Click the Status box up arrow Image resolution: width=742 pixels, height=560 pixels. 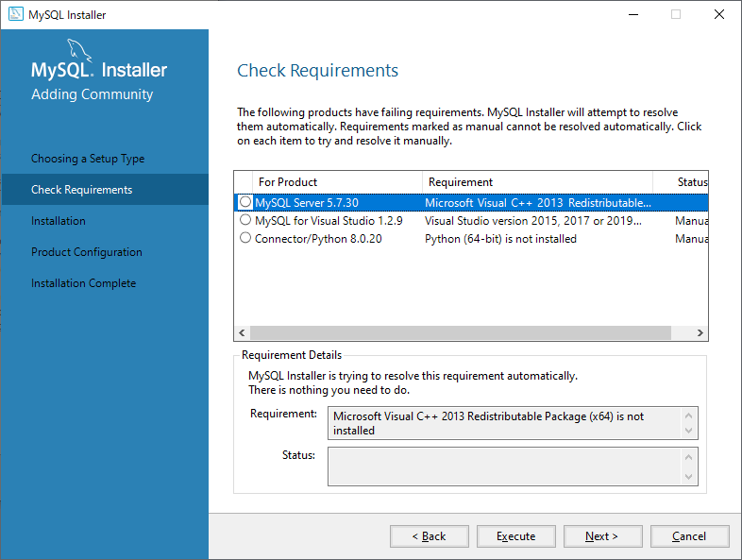coord(688,457)
